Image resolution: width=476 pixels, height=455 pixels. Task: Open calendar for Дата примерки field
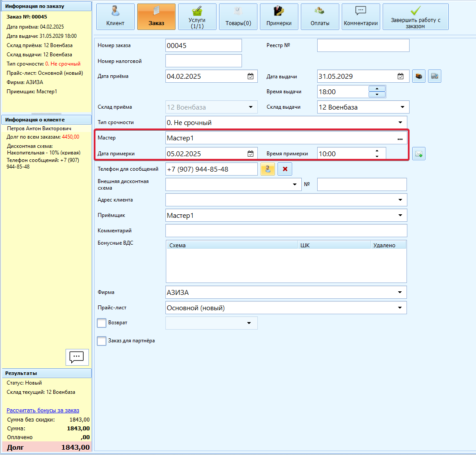pos(250,154)
